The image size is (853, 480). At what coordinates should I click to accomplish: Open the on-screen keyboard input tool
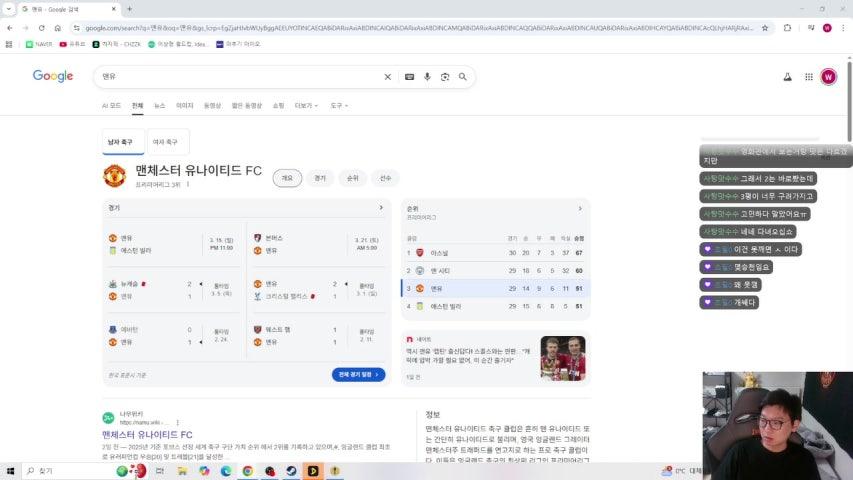click(410, 77)
